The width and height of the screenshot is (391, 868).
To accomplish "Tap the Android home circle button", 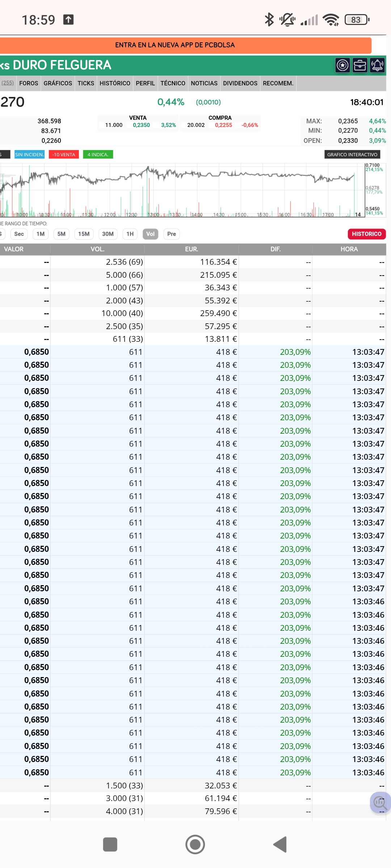I will [x=195, y=844].
